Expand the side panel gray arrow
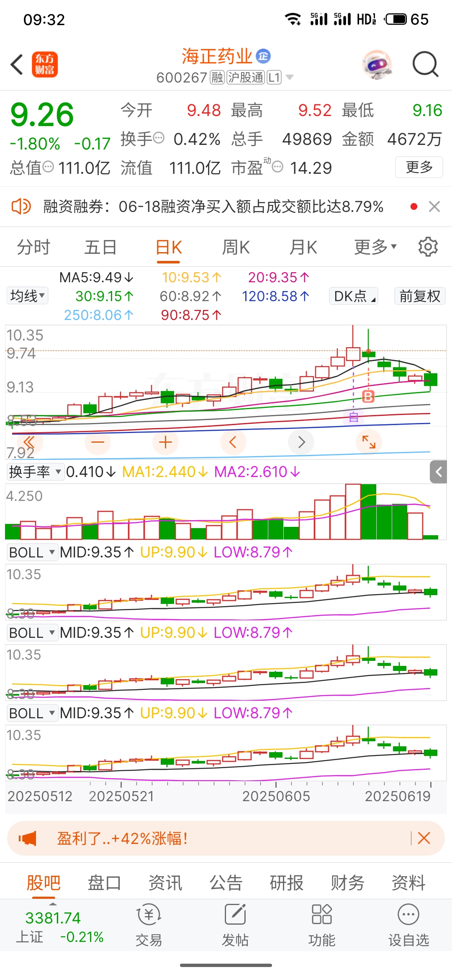 [439, 472]
